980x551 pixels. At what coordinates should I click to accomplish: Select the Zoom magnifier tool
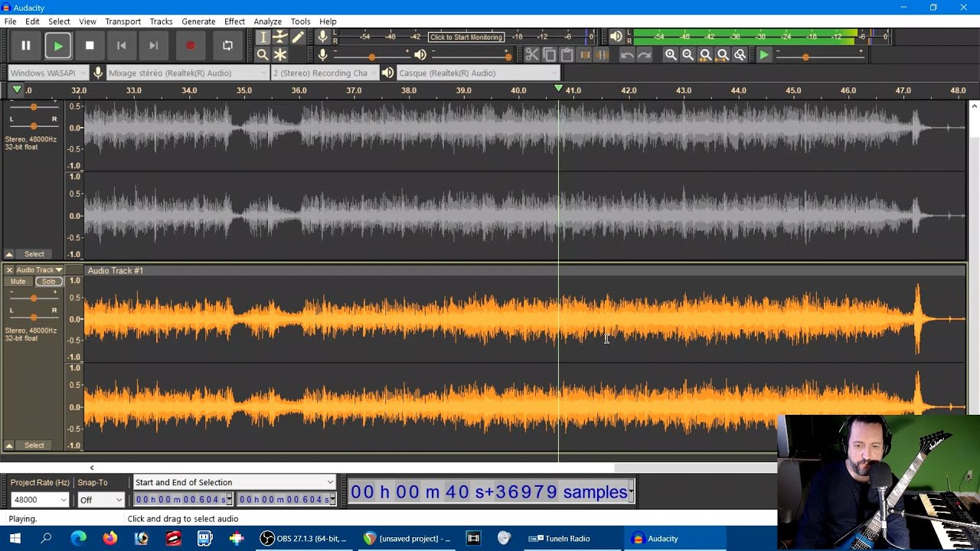click(263, 54)
